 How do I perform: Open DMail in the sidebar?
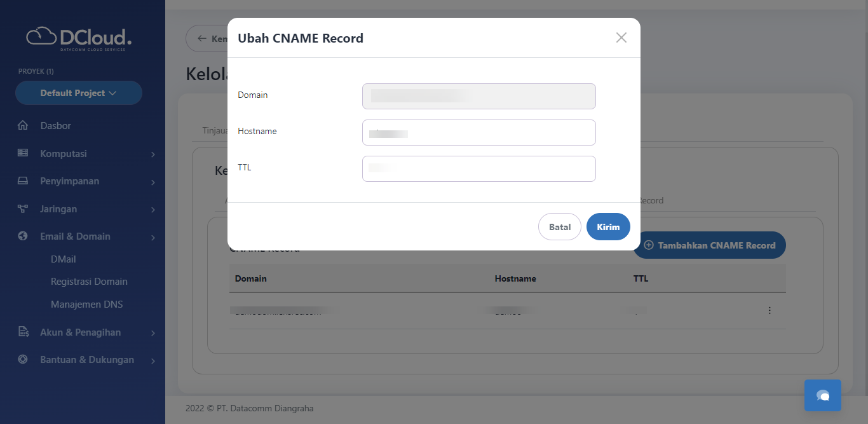coord(64,259)
